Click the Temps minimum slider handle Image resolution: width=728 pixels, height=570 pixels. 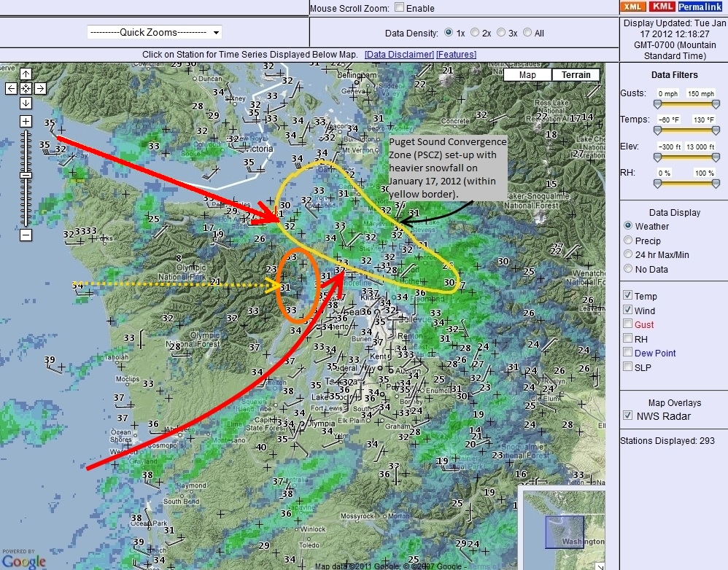[x=657, y=130]
